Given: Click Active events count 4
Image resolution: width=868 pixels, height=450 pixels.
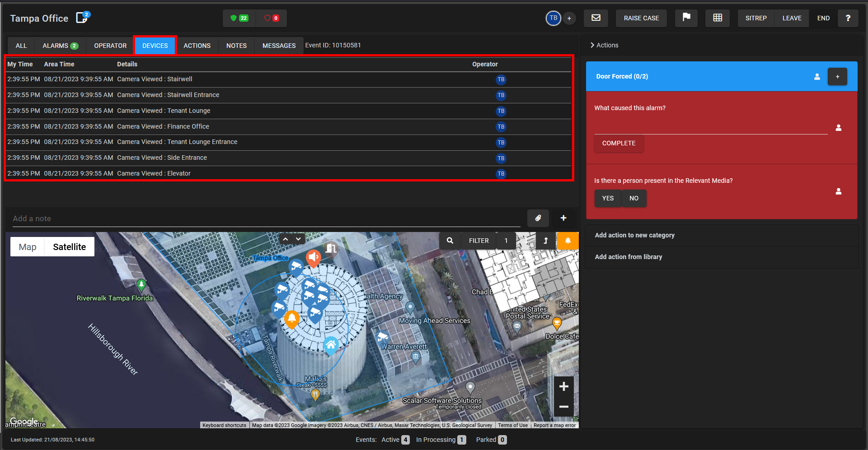Looking at the screenshot, I should pos(405,440).
